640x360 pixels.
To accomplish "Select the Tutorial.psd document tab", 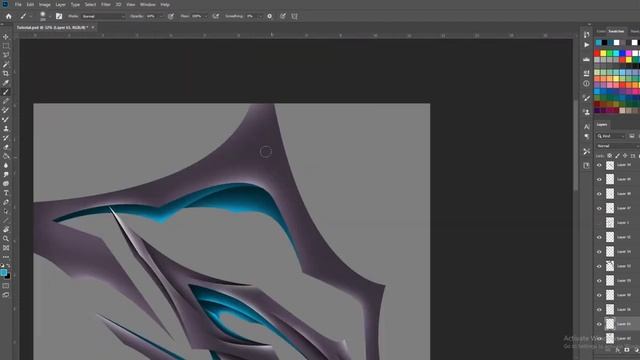I will click(x=51, y=27).
